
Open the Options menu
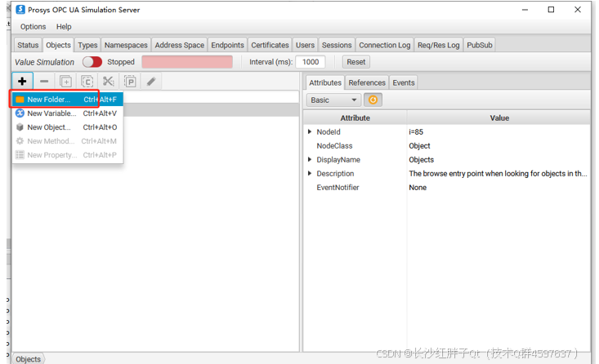[34, 27]
